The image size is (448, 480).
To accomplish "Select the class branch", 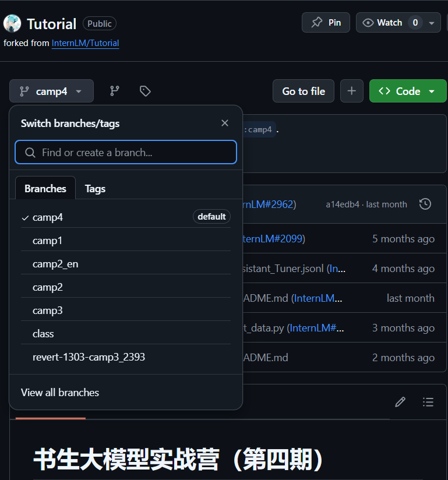I will coord(126,334).
